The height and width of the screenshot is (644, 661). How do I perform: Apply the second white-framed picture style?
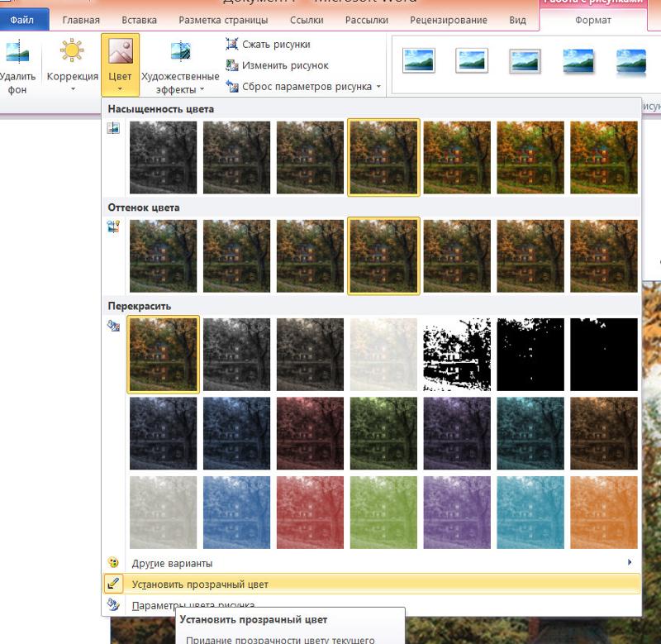(x=472, y=60)
